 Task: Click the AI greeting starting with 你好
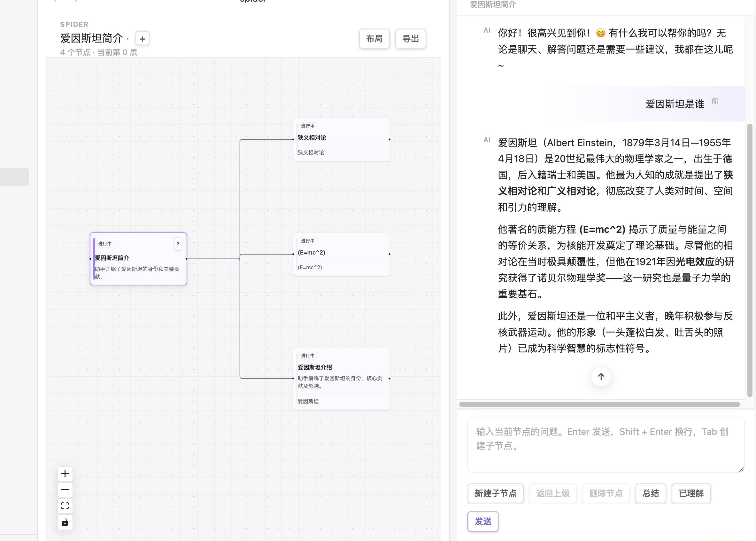point(615,49)
